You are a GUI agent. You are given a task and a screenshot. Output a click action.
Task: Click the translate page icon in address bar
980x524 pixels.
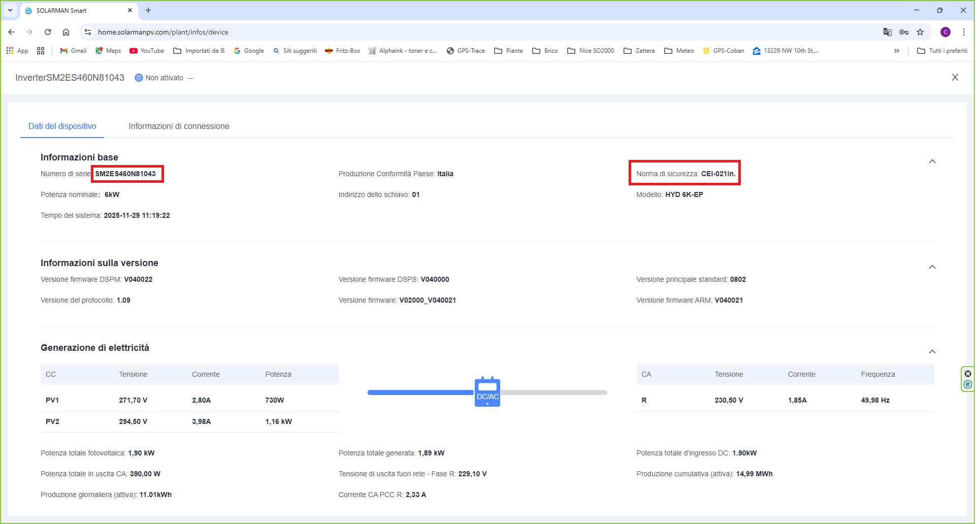(887, 32)
